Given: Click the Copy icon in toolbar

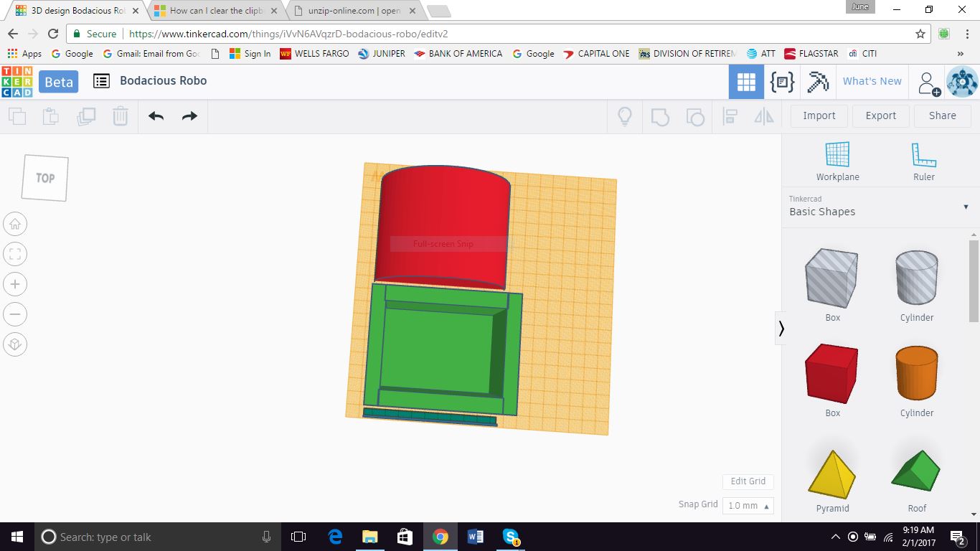Looking at the screenshot, I should [17, 116].
